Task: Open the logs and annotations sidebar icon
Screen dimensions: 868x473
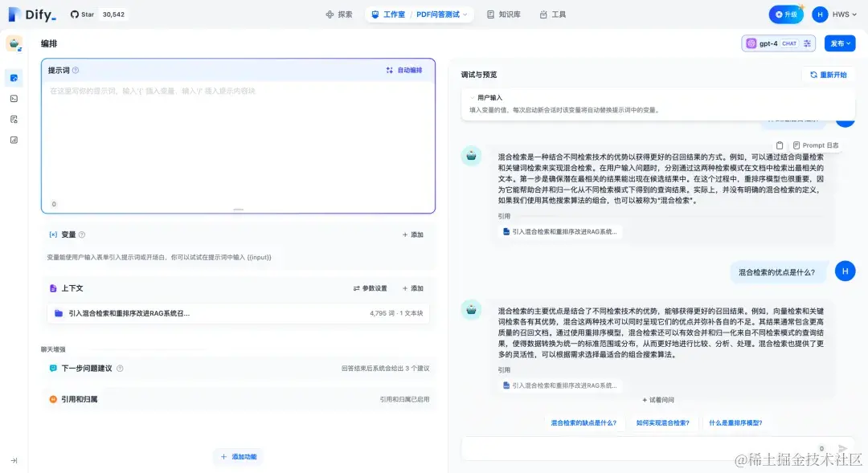Action: pos(14,119)
